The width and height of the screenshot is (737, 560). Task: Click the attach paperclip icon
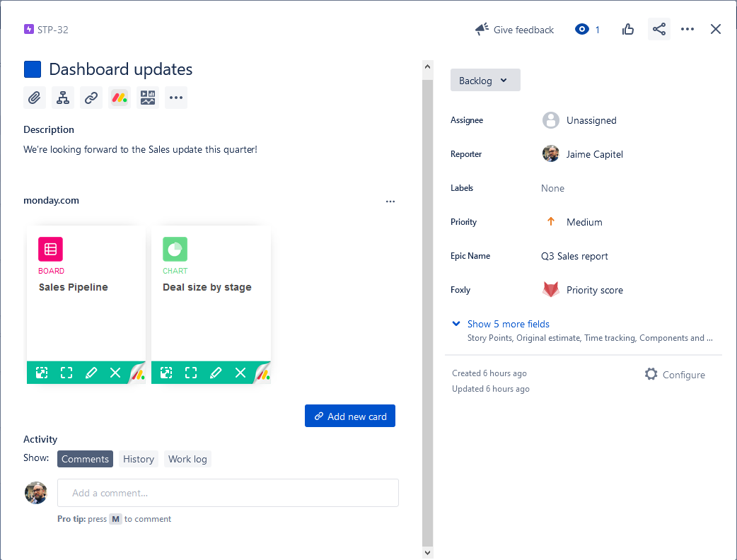pos(35,98)
